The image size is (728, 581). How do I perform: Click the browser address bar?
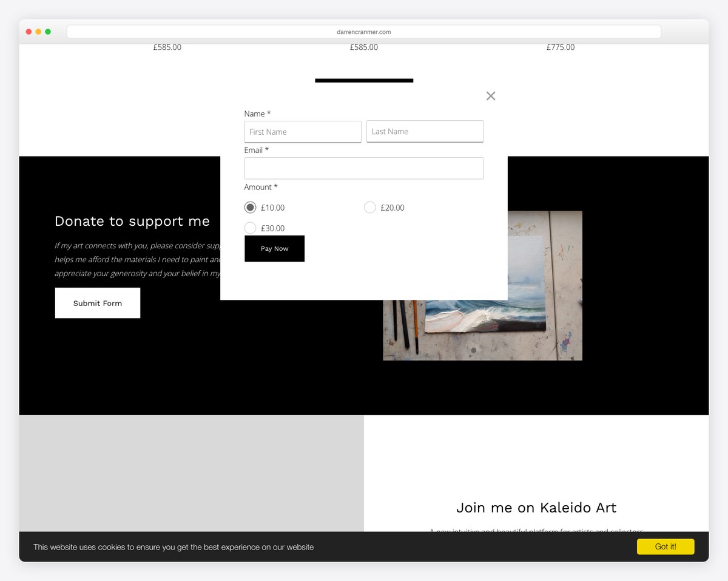[363, 31]
